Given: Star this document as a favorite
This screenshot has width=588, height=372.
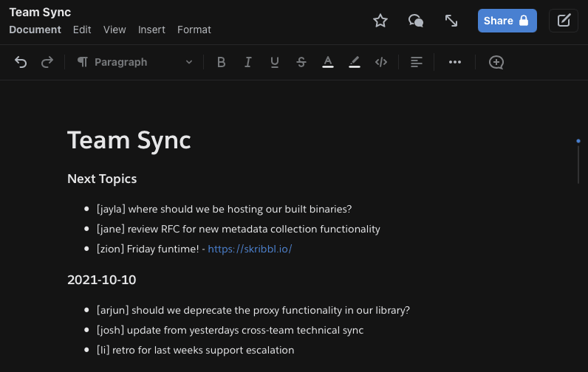Looking at the screenshot, I should 380,21.
